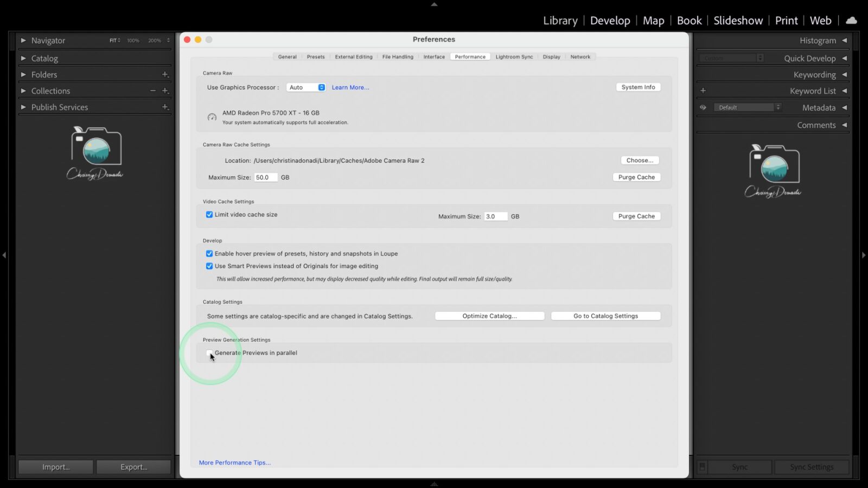Add to Keyword List with the plus icon
This screenshot has width=868, height=488.
click(x=703, y=91)
